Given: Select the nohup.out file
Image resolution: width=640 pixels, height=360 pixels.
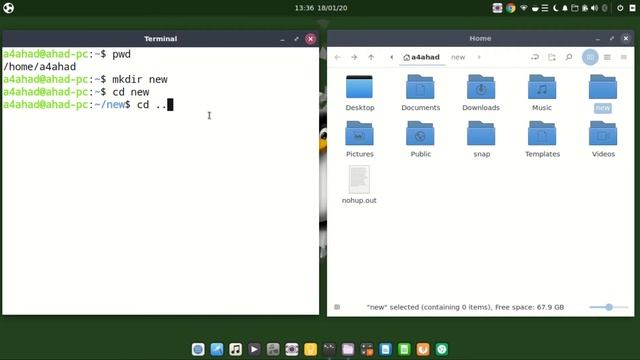Looking at the screenshot, I should click(x=359, y=184).
